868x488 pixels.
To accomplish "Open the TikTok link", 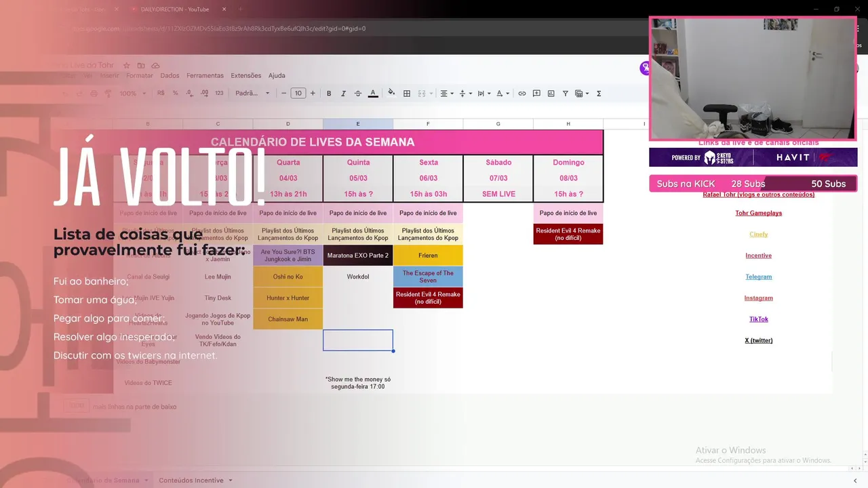I will tap(758, 319).
